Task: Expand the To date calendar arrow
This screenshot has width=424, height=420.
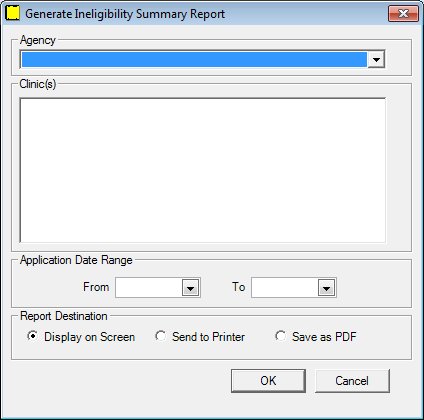Action: [327, 288]
